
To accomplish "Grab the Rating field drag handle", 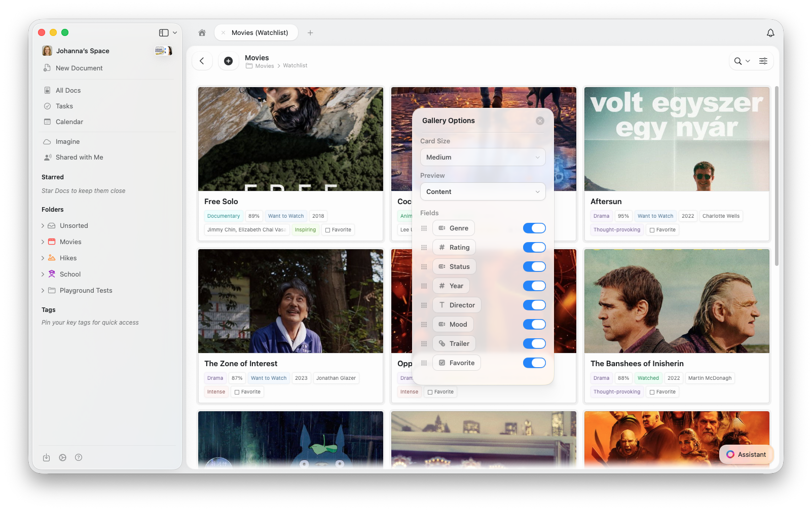I will [x=424, y=248].
